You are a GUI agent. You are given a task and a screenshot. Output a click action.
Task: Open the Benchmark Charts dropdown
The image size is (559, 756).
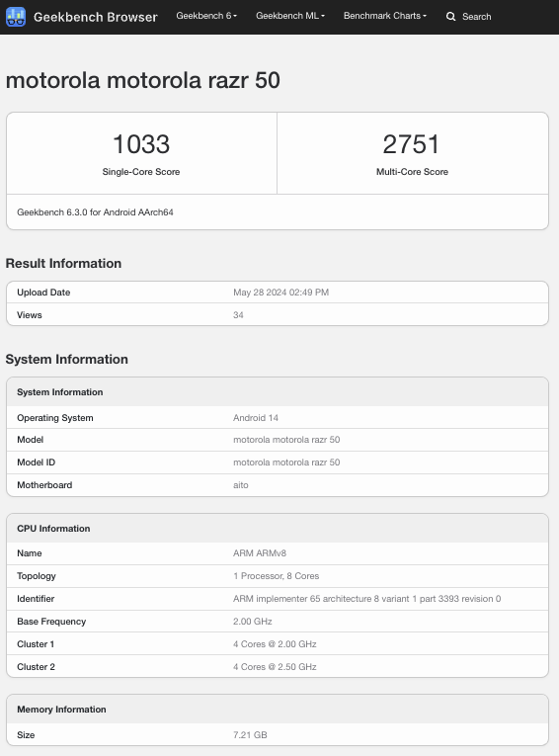[x=385, y=16]
